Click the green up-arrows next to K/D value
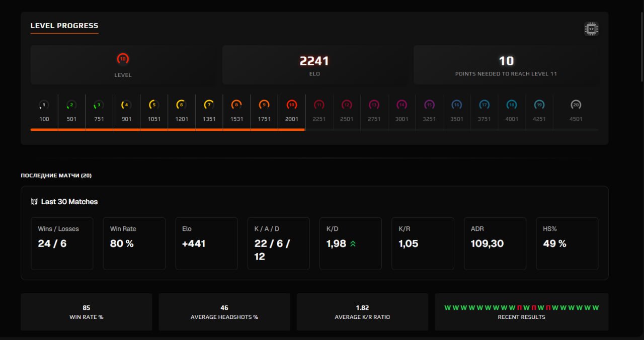The height and width of the screenshot is (340, 644). coord(353,244)
